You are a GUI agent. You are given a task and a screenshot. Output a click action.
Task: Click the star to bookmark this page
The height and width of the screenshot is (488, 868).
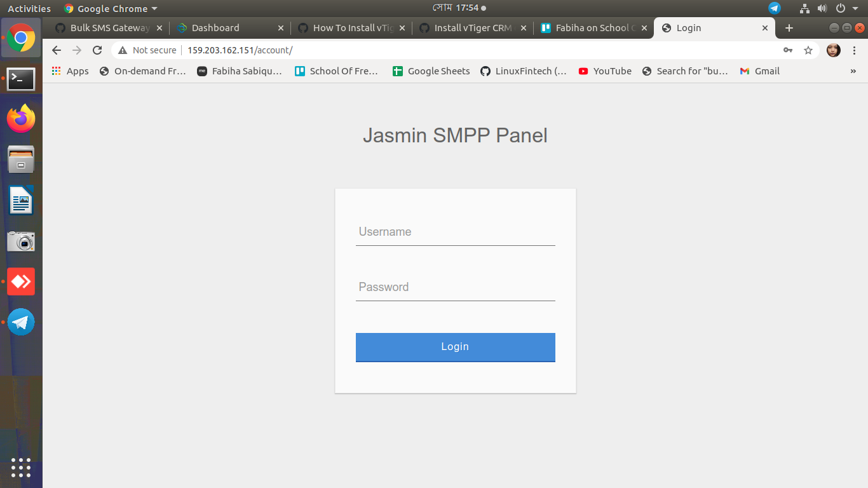click(x=808, y=50)
